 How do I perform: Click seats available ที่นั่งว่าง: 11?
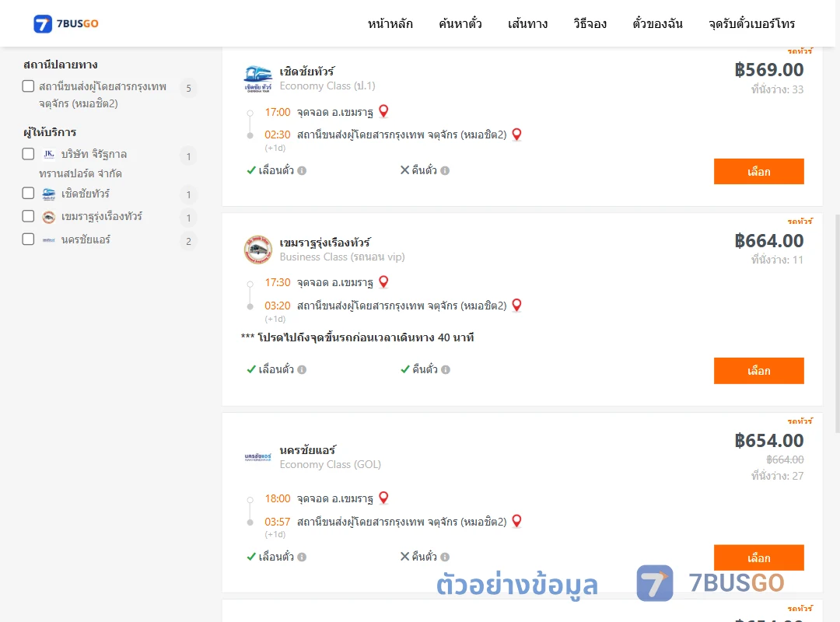[777, 260]
